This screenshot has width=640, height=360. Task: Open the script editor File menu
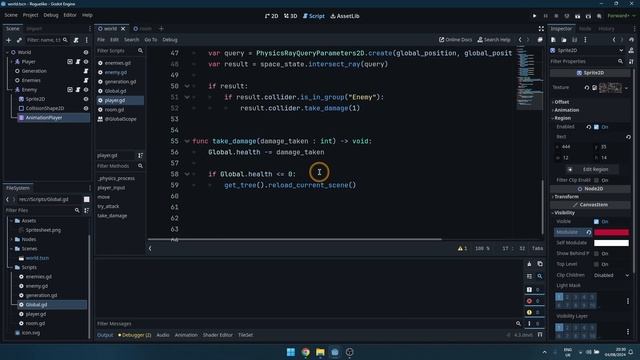101,40
